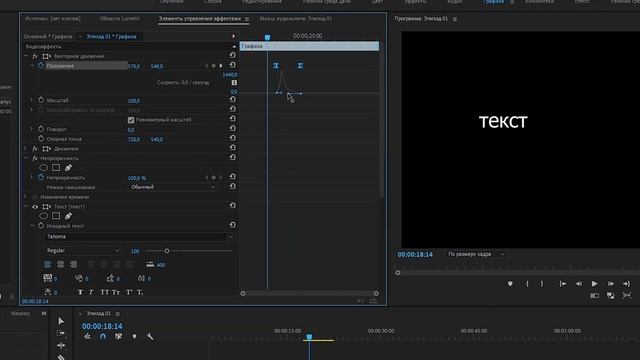640x360 pixels.
Task: Click timeline playhead marker
Action: coord(309,337)
